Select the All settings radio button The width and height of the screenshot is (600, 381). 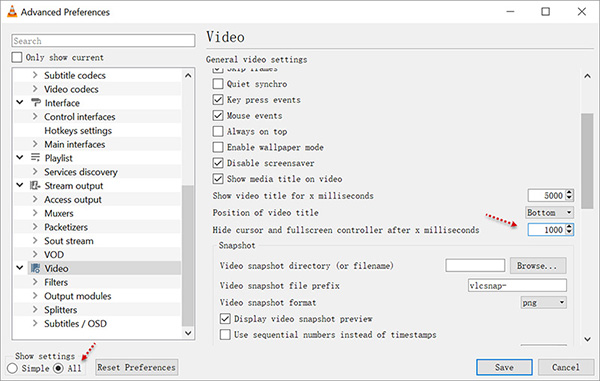click(x=58, y=368)
